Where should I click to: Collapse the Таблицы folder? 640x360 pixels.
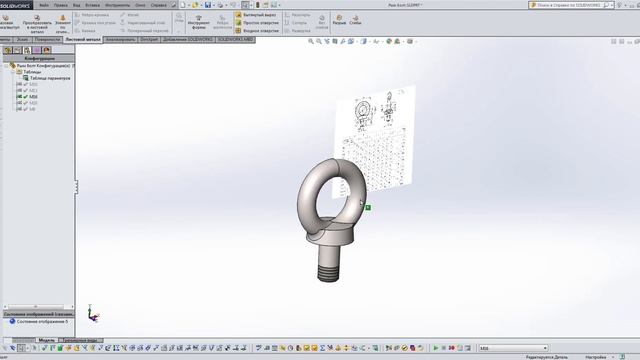coord(13,71)
